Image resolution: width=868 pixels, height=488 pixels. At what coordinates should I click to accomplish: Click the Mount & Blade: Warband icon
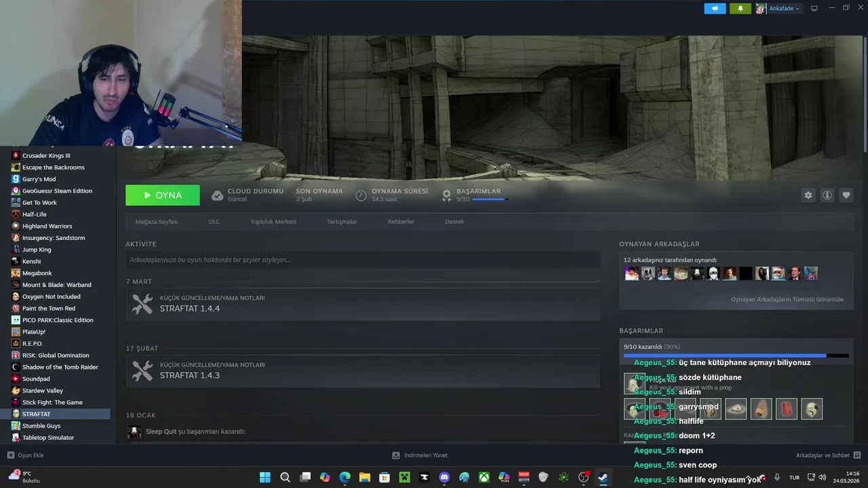point(16,285)
